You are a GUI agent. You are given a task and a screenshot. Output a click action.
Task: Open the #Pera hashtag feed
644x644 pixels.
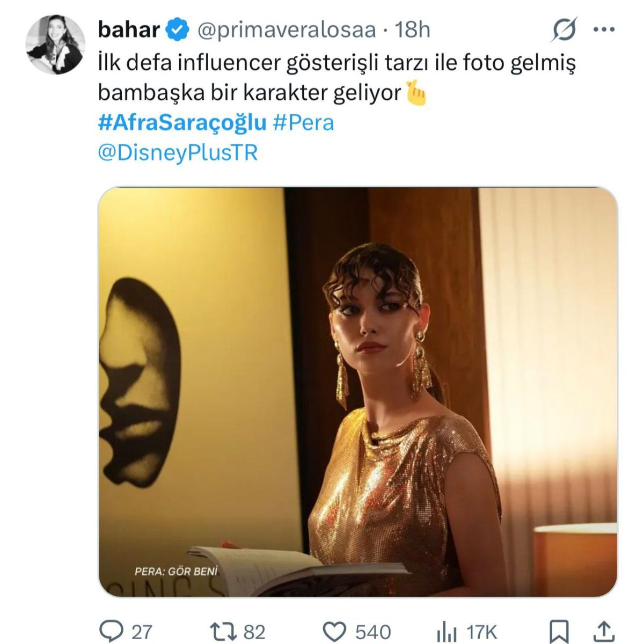(x=305, y=123)
